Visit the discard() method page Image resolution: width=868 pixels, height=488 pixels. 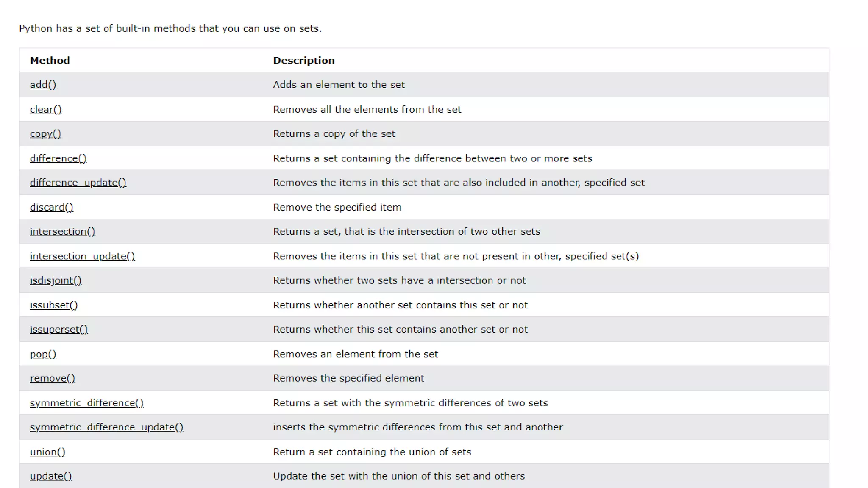tap(51, 207)
